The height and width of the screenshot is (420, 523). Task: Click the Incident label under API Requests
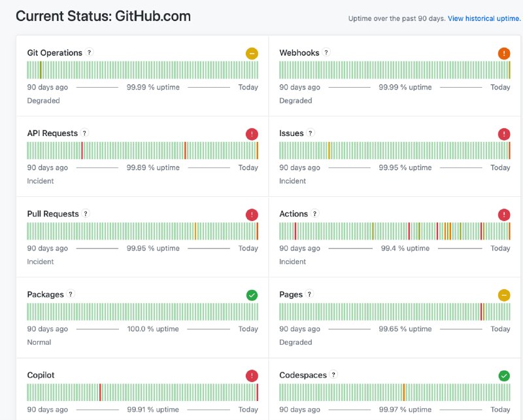[x=41, y=181]
